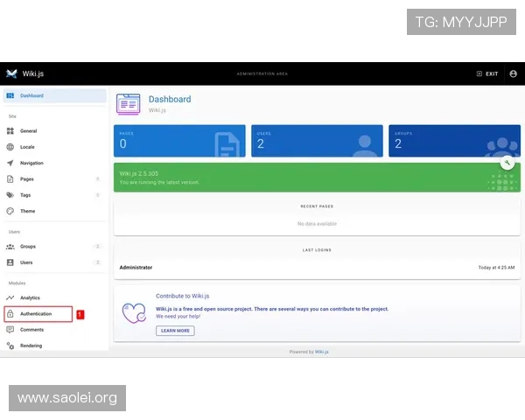The width and height of the screenshot is (525, 420).
Task: Click the Theme palette icon
Action: (x=10, y=211)
